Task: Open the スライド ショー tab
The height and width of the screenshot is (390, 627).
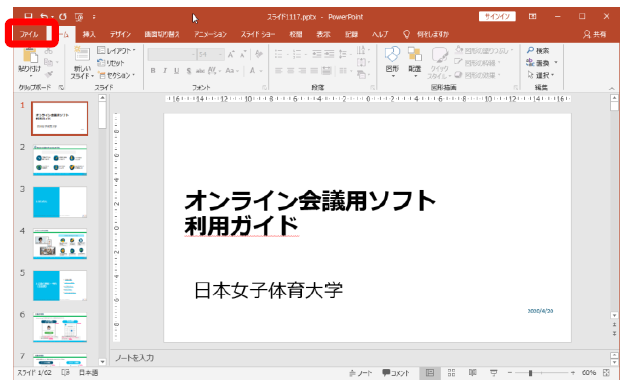Action: point(258,34)
